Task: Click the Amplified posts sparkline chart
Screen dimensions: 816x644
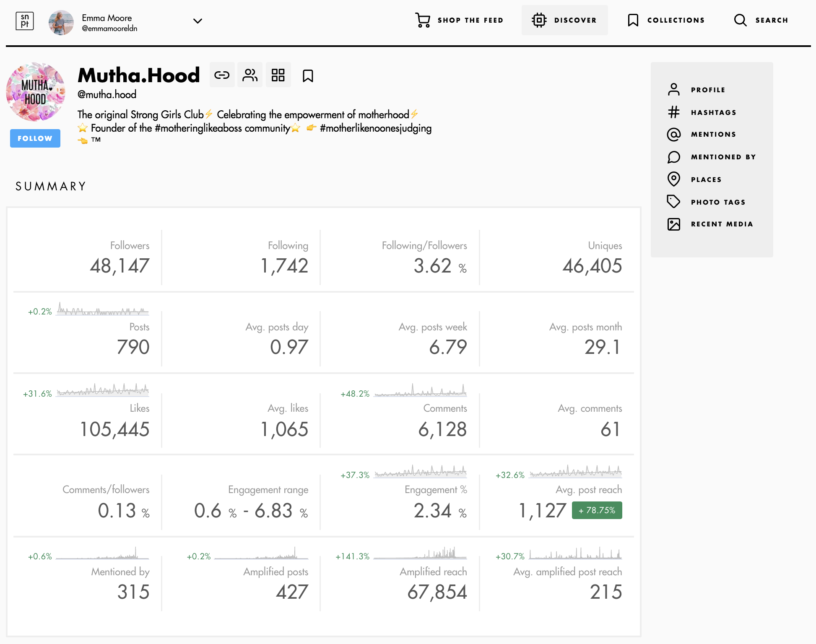Action: click(261, 553)
